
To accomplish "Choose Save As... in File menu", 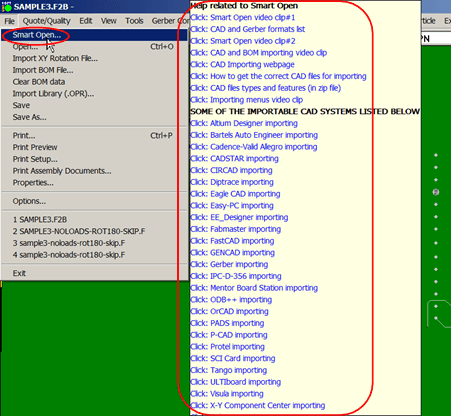I will (95, 117).
